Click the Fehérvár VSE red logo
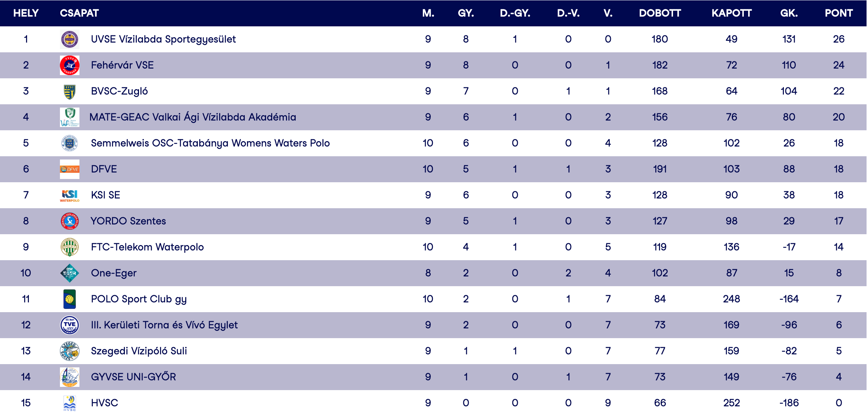The image size is (868, 415). (x=69, y=65)
